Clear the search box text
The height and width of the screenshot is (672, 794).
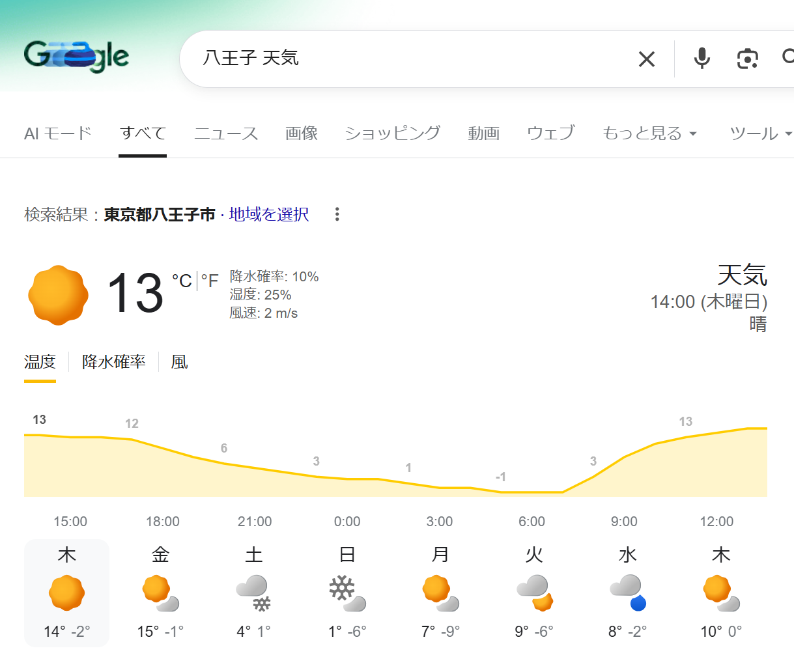coord(646,59)
